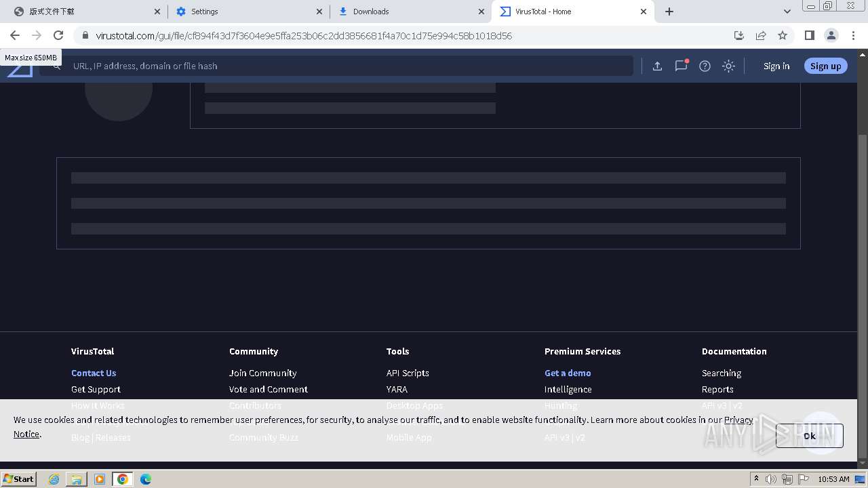Share this page via the share icon
Screen dimensions: 868x488
point(761,35)
